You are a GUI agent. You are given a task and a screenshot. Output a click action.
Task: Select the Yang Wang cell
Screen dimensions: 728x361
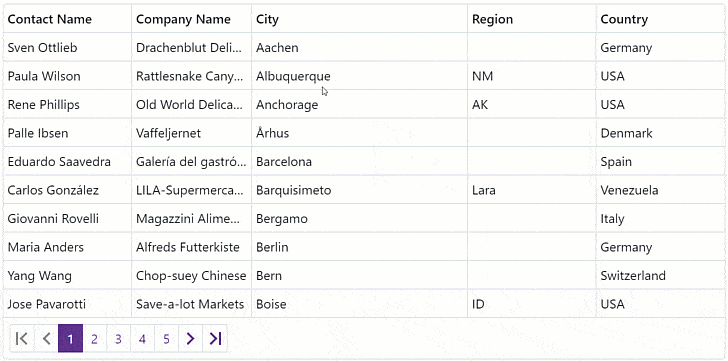click(67, 276)
